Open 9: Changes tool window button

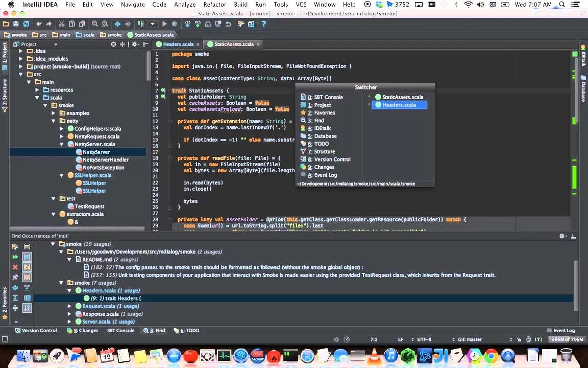click(82, 331)
